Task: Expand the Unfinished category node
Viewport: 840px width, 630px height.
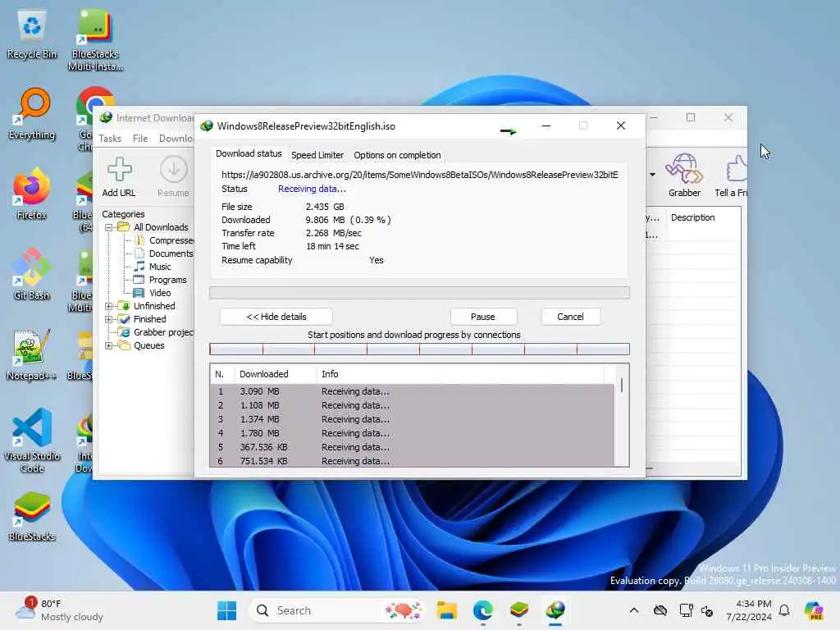Action: [x=109, y=306]
